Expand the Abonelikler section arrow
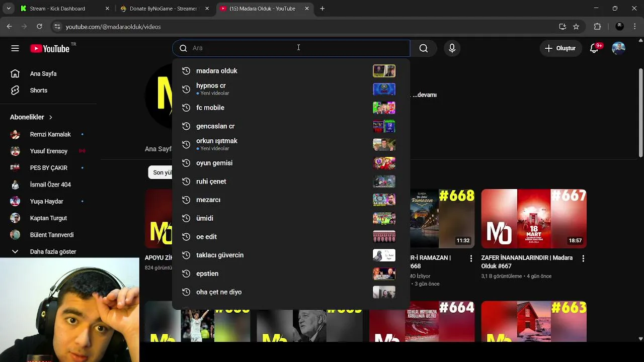 point(50,117)
